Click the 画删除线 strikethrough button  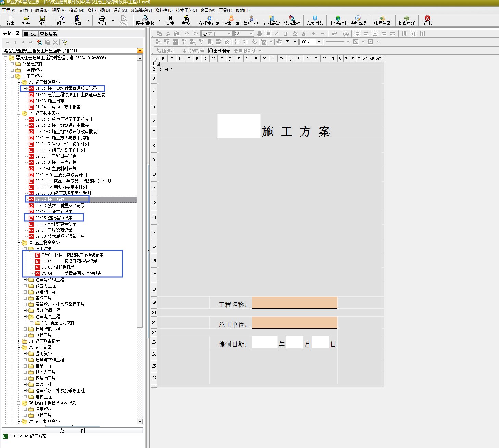point(245,51)
